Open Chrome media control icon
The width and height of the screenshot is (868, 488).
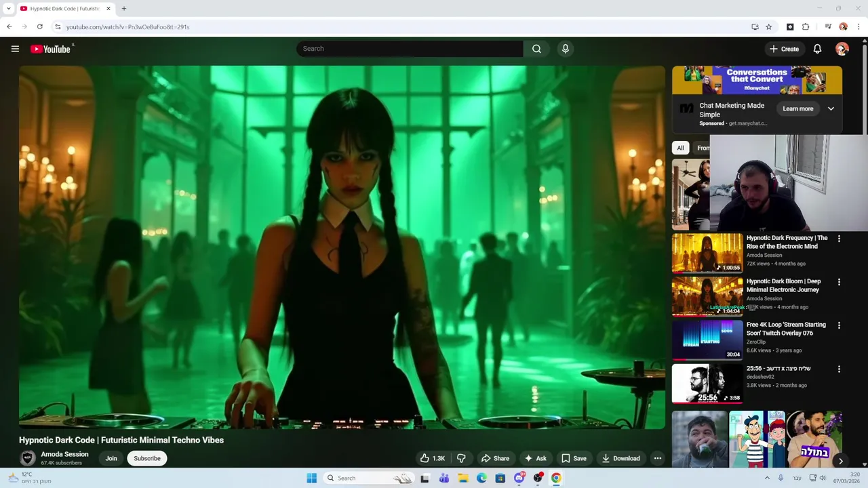click(828, 27)
